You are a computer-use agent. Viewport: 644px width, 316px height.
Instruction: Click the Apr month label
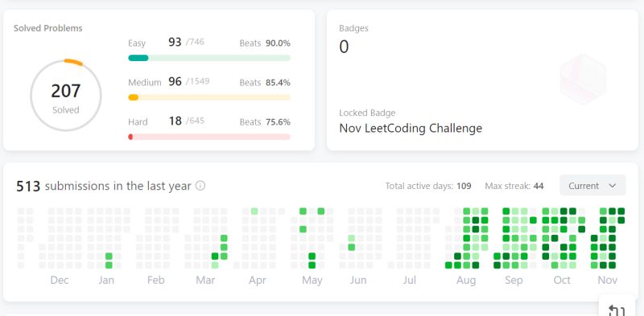click(x=258, y=281)
